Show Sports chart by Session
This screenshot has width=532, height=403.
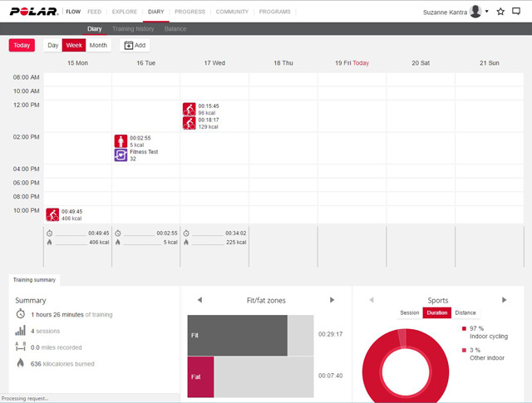pos(410,312)
